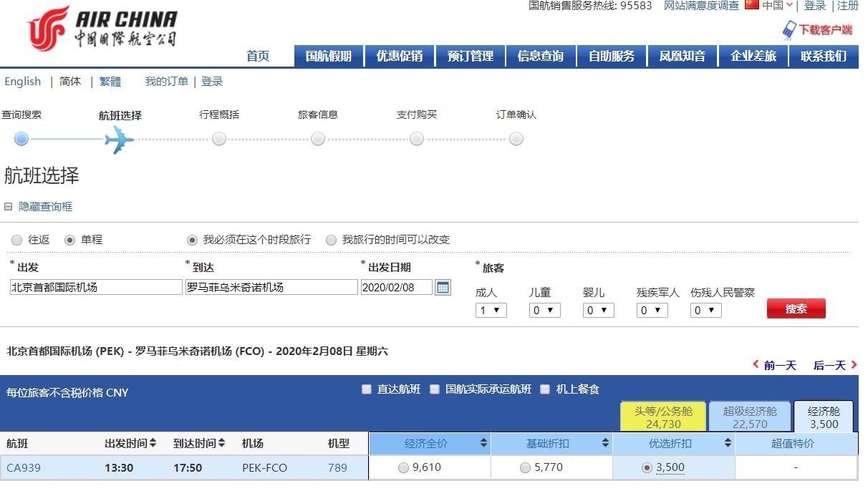This screenshot has width=868, height=496.
Task: Enable the direct flights only checkbox
Action: [367, 389]
